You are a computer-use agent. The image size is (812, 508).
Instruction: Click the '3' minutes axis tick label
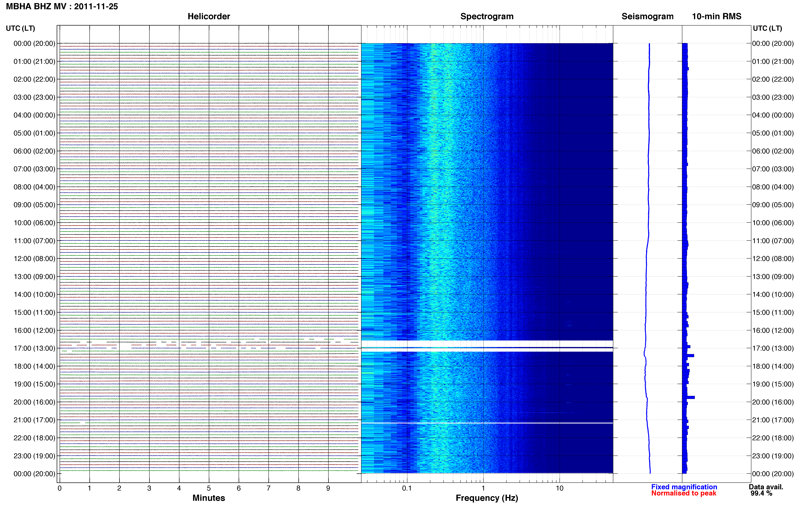(x=149, y=488)
